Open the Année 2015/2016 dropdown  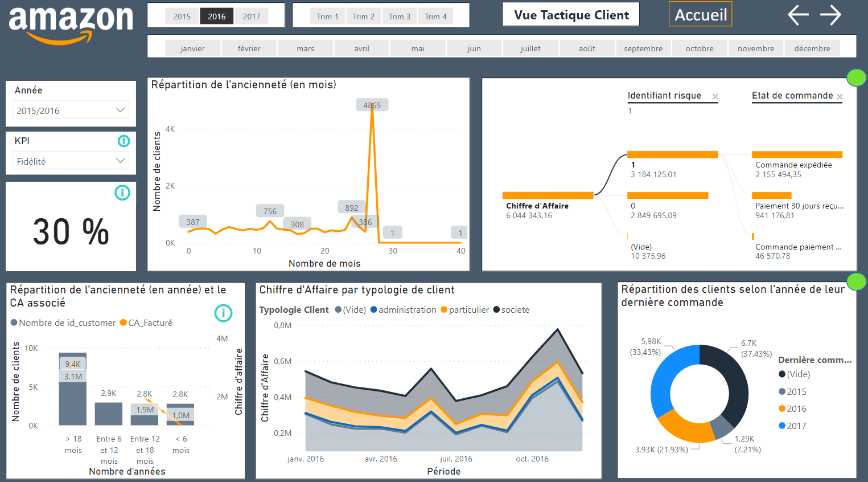tap(71, 110)
